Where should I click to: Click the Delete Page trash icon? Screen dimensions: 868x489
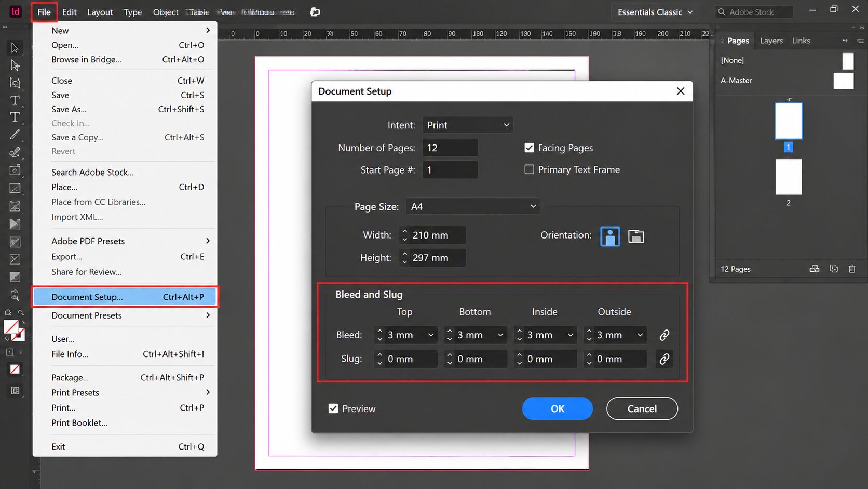coord(852,269)
